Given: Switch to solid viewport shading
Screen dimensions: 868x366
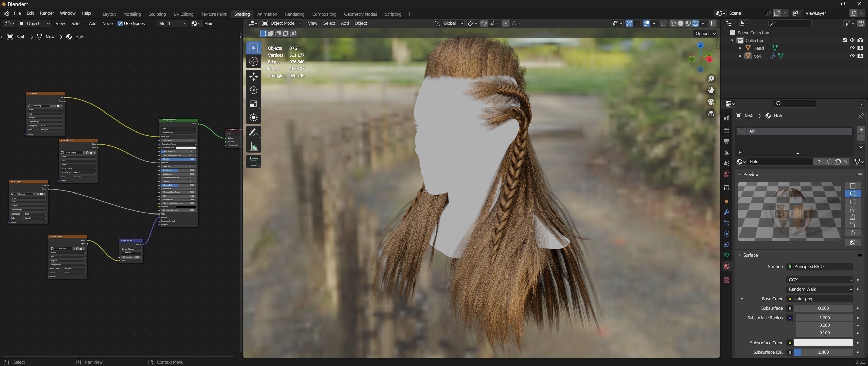Looking at the screenshot, I should tap(680, 23).
